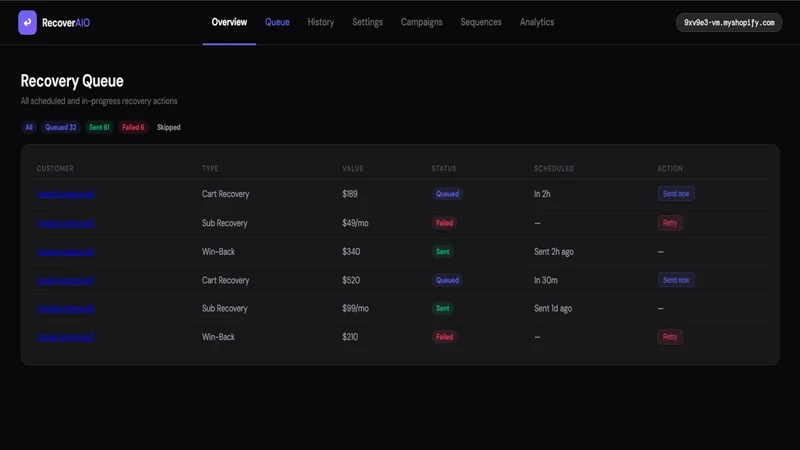Click the VALUE column header
Screen dimensions: 800x450
(x=353, y=168)
